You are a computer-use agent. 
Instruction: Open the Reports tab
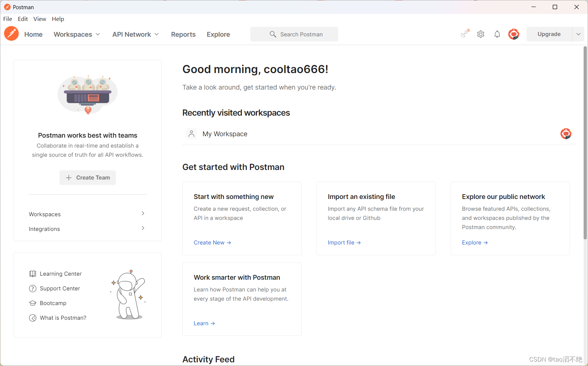183,34
